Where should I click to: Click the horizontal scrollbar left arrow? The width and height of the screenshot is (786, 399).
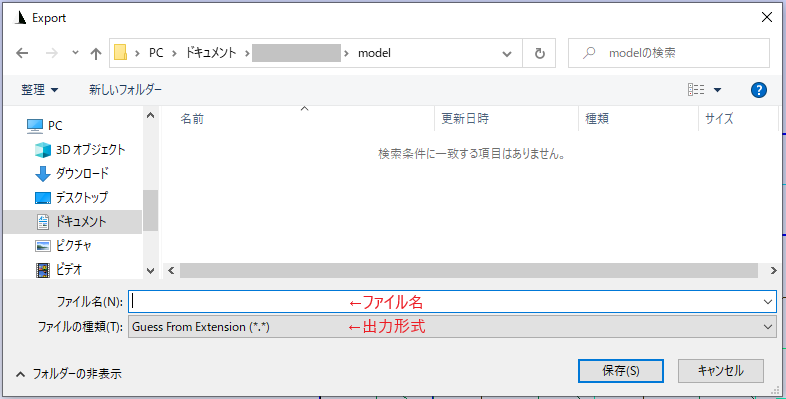pos(171,271)
